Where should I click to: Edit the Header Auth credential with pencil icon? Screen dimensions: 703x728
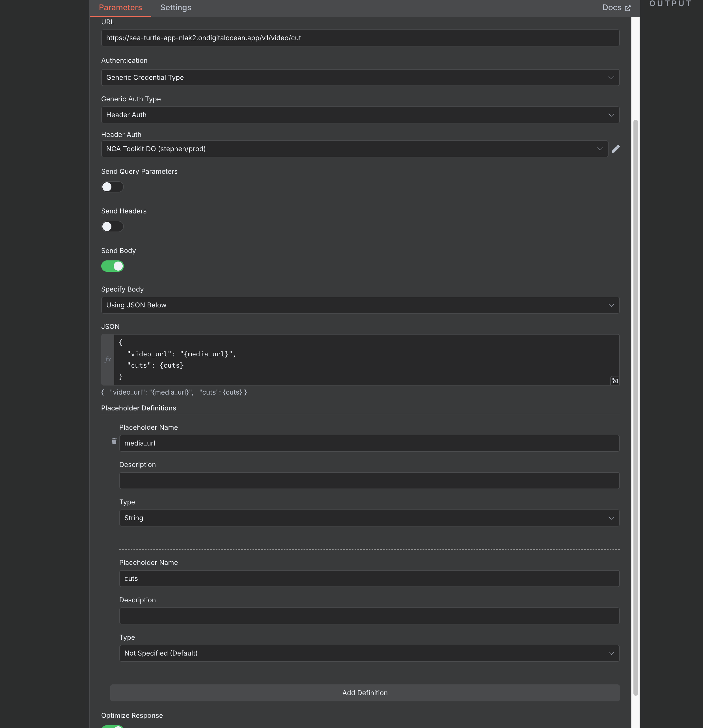[616, 149]
